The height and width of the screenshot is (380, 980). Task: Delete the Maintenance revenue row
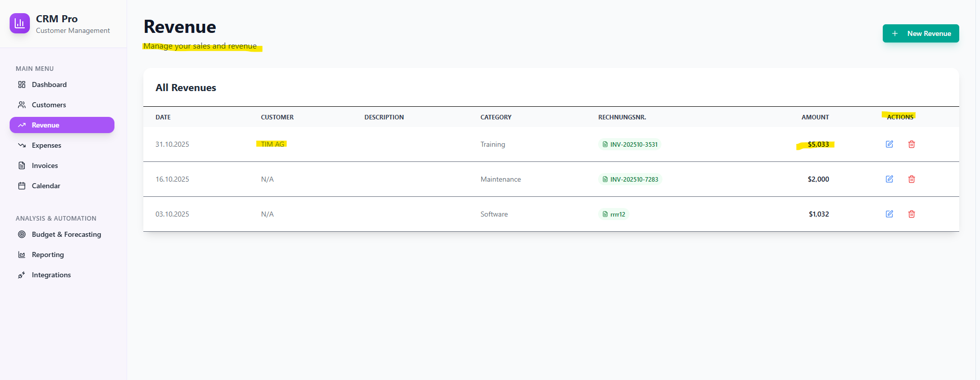point(912,179)
